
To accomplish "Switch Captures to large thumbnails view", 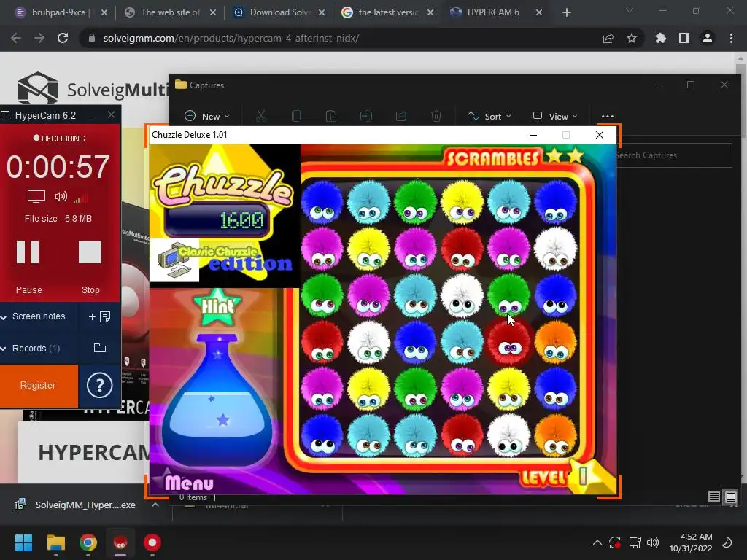I will (x=731, y=497).
